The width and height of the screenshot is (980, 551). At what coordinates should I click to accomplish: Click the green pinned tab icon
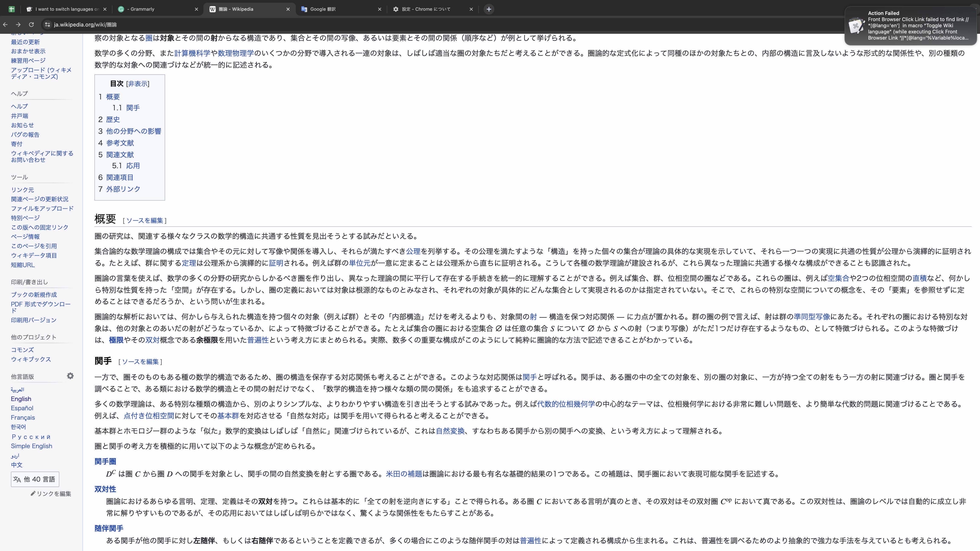click(11, 9)
